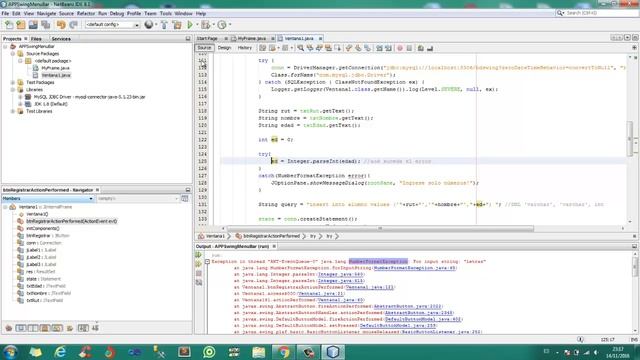Click the Stop Macro Recording icon

409,48
